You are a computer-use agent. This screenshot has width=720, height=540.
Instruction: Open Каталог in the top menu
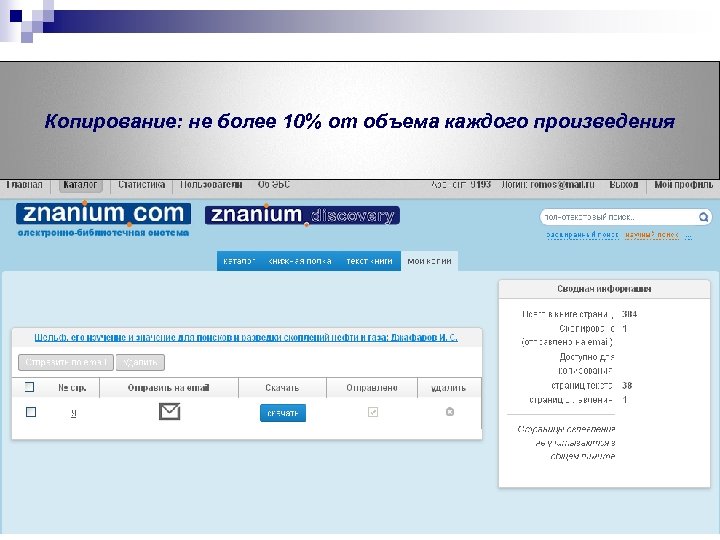tap(80, 185)
